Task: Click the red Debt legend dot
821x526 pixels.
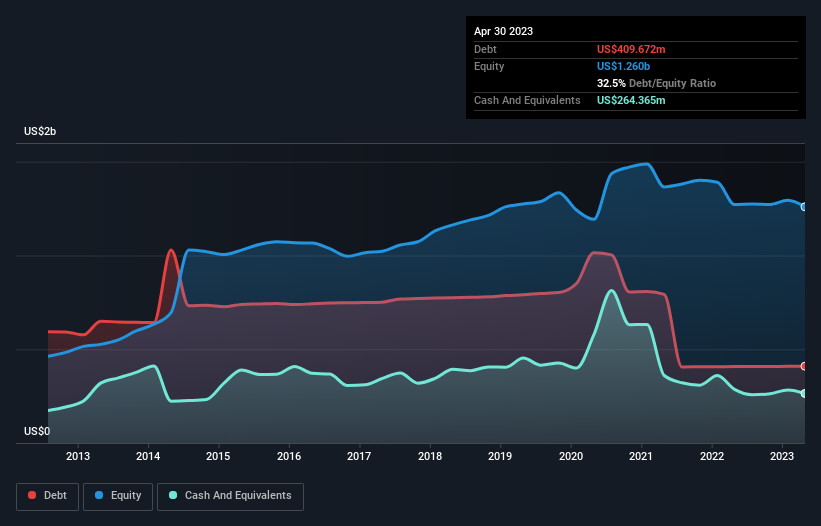Action: point(32,495)
